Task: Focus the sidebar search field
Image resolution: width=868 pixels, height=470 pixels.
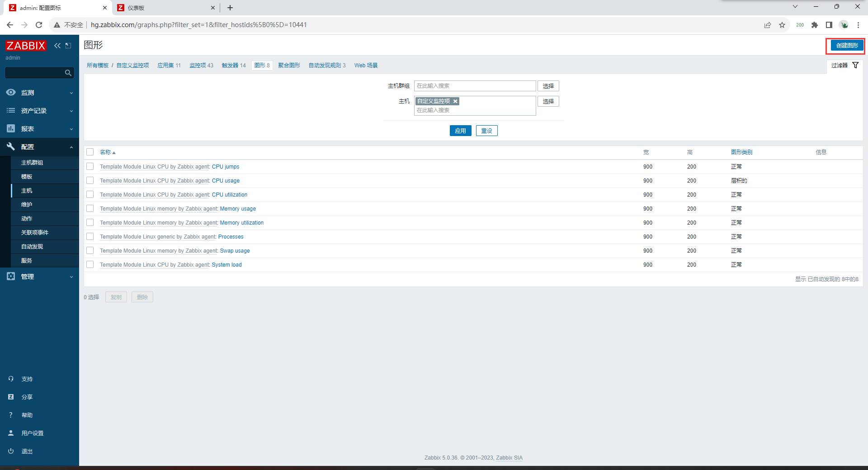Action: 34,73
